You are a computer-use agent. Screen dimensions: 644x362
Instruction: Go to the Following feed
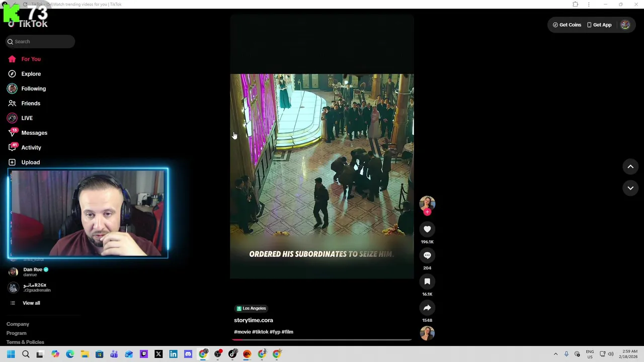(x=27, y=88)
